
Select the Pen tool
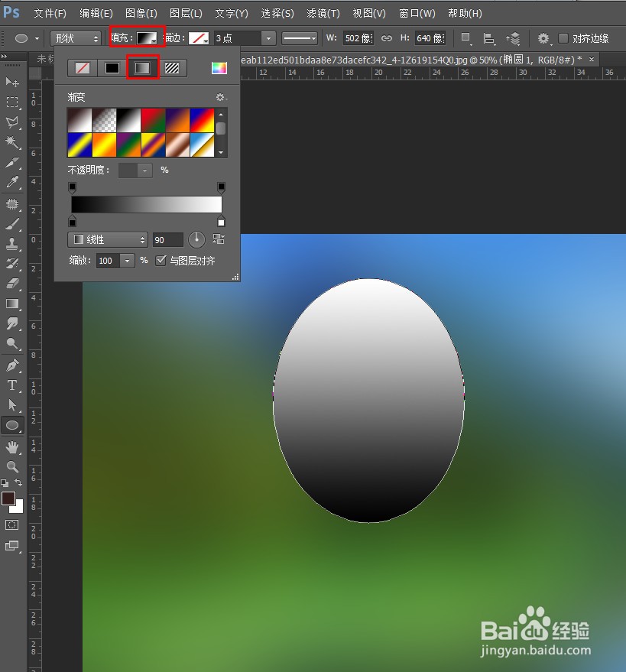(12, 365)
